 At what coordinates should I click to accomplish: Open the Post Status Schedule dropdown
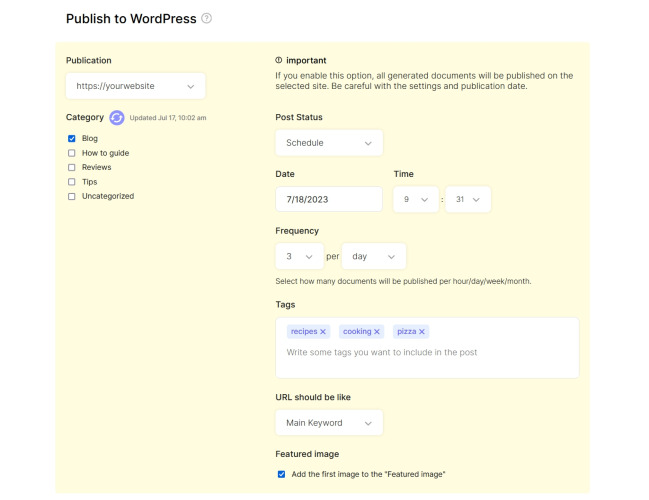click(x=329, y=143)
